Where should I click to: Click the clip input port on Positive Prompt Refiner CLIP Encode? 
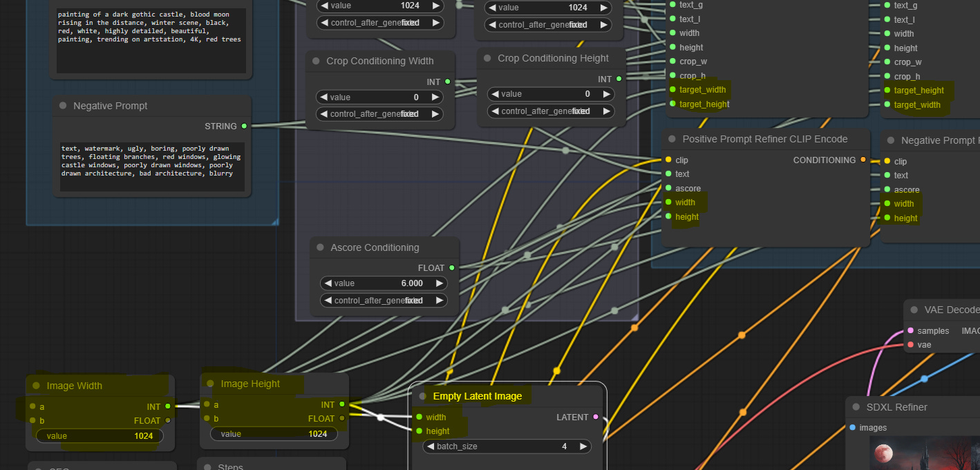pos(670,160)
